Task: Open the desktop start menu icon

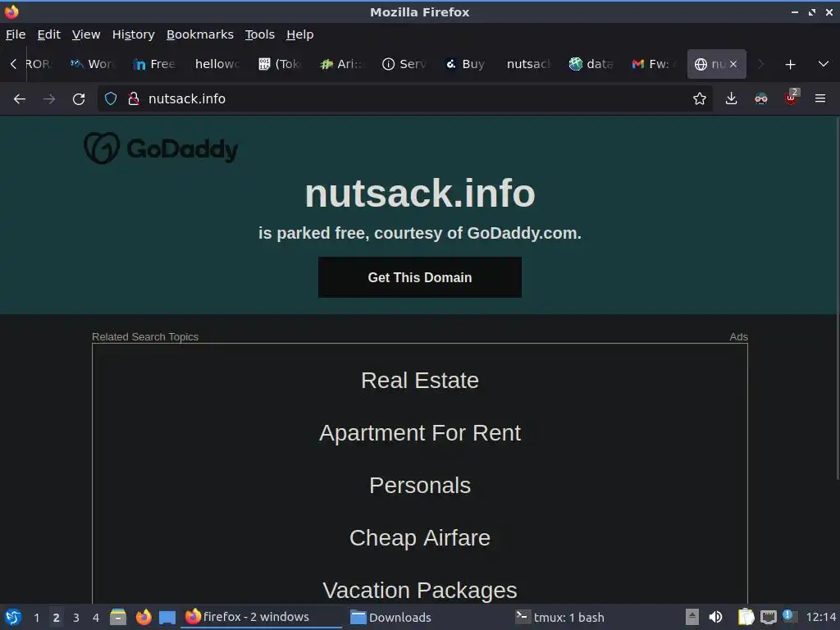Action: [13, 617]
